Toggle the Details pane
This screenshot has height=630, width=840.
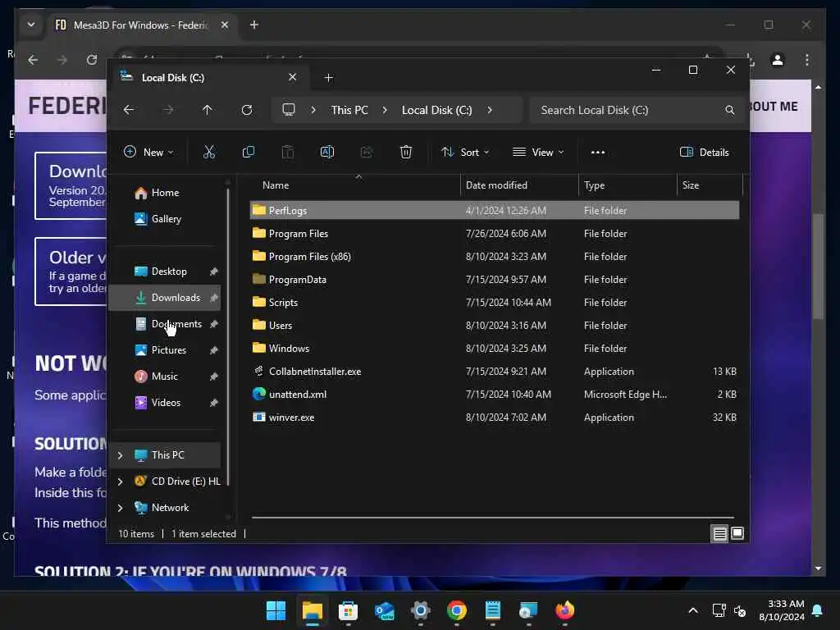[x=705, y=152]
